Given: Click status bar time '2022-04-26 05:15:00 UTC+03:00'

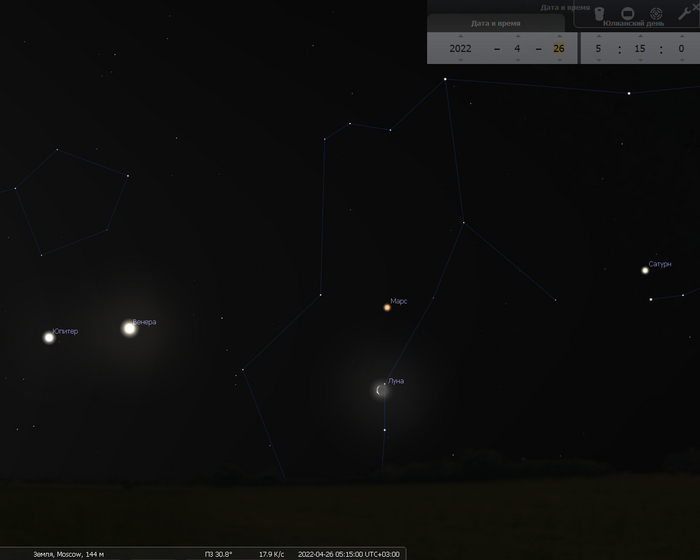Looking at the screenshot, I should pos(349,554).
